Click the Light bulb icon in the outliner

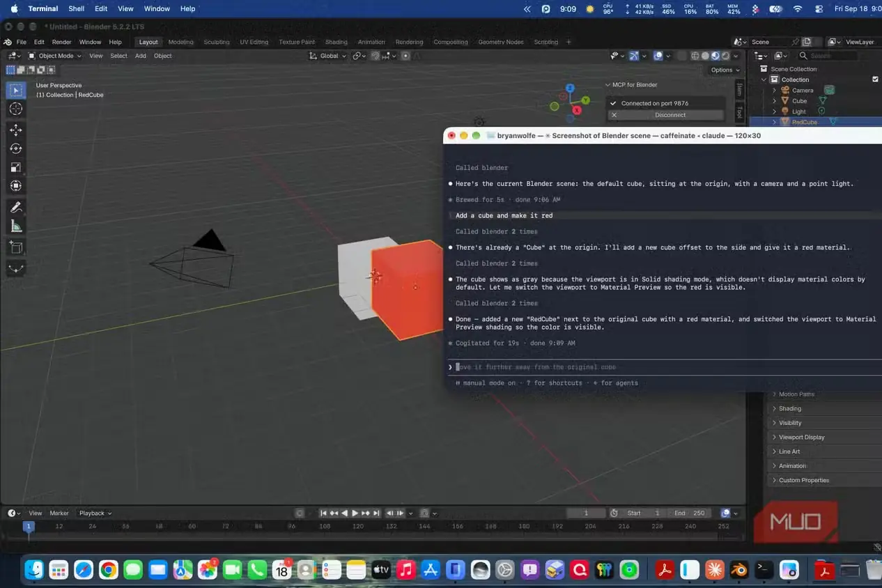tap(784, 111)
